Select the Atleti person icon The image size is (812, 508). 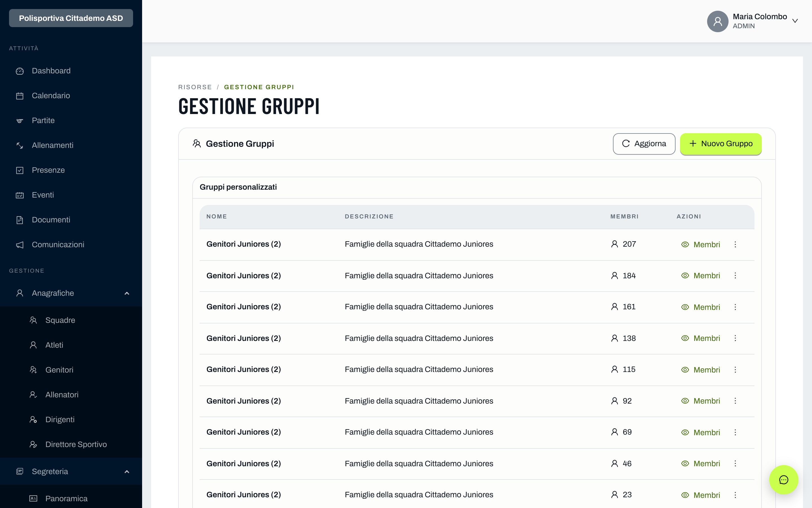33,345
